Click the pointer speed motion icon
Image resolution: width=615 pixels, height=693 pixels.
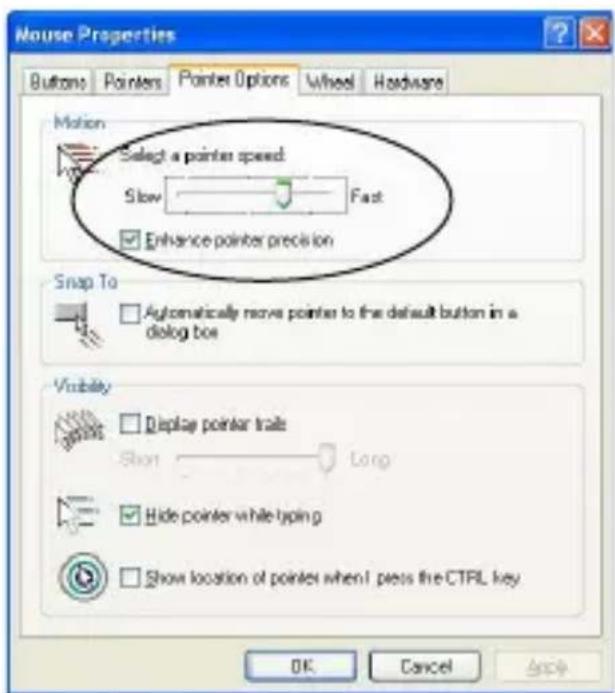click(x=77, y=161)
